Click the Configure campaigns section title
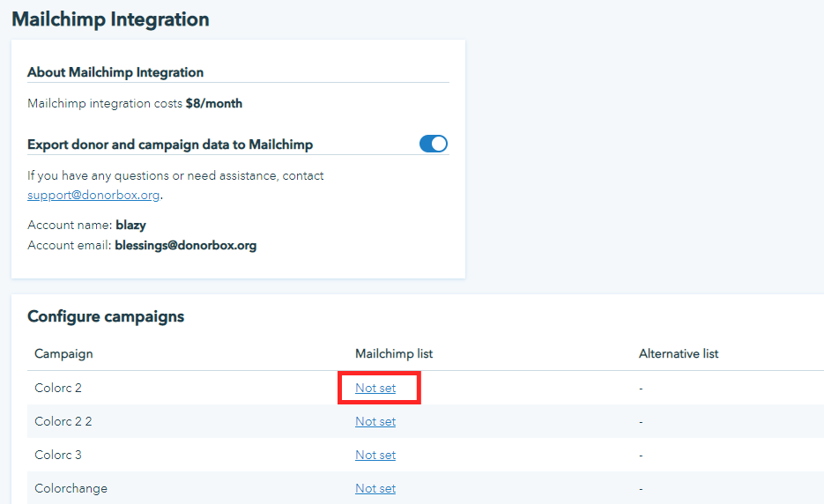 coord(106,316)
